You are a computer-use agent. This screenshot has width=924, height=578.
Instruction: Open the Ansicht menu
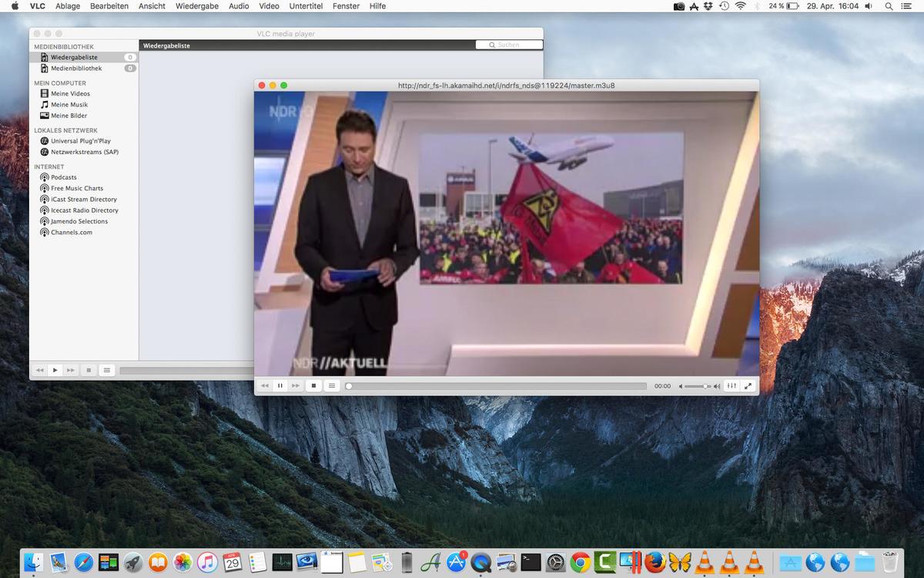point(152,6)
